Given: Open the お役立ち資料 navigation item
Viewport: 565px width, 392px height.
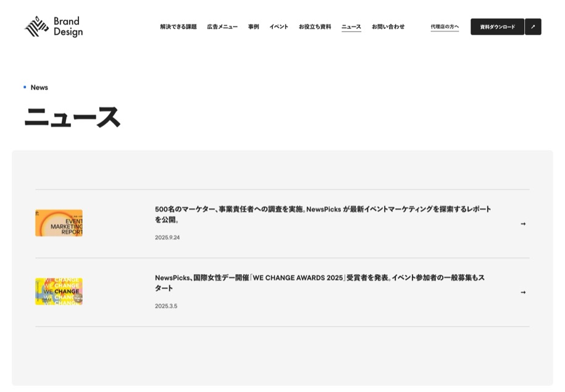Looking at the screenshot, I should coord(315,27).
